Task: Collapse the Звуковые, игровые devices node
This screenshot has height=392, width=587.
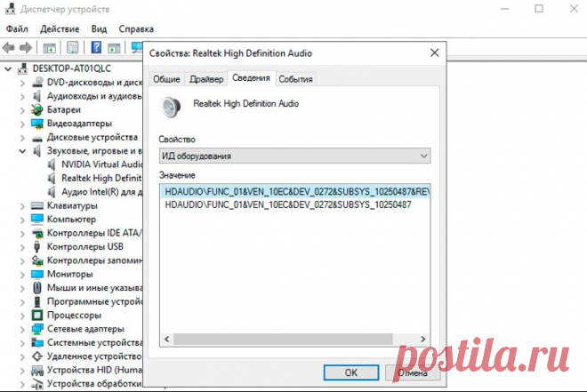Action: [x=22, y=151]
